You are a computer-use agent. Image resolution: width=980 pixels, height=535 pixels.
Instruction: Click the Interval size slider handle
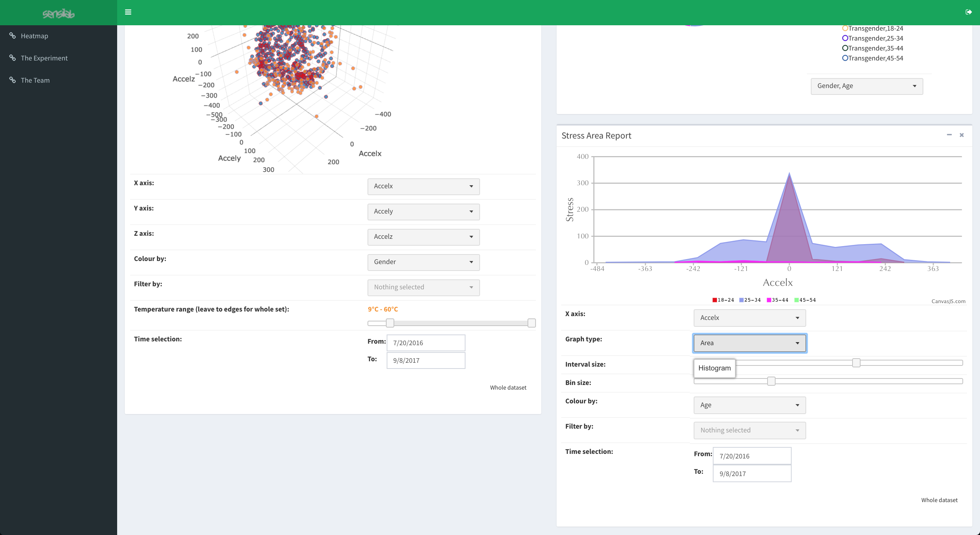click(856, 363)
